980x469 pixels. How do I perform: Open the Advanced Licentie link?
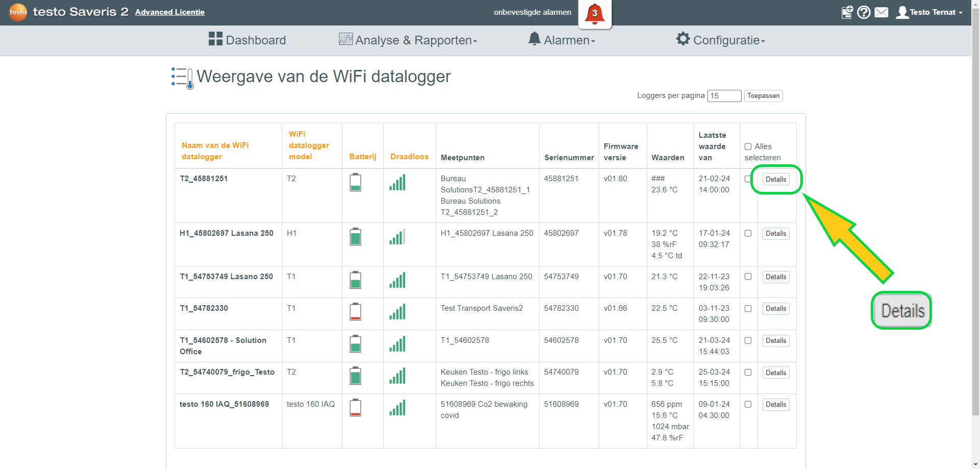[170, 12]
